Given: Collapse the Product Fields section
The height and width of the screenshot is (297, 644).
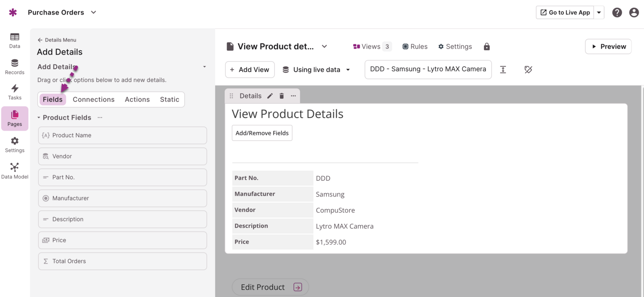Looking at the screenshot, I should point(39,118).
